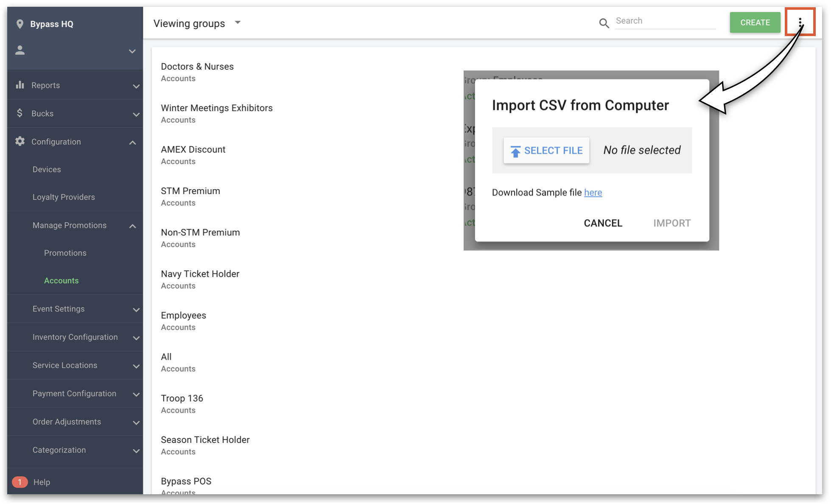Viewport: 834px width, 504px height.
Task: Click CANCEL in Import CSV dialog
Action: [603, 223]
